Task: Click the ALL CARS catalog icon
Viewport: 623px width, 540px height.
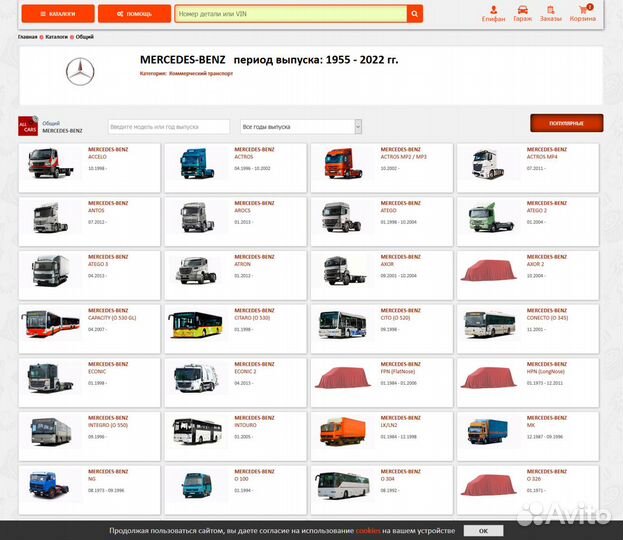Action: [28, 126]
